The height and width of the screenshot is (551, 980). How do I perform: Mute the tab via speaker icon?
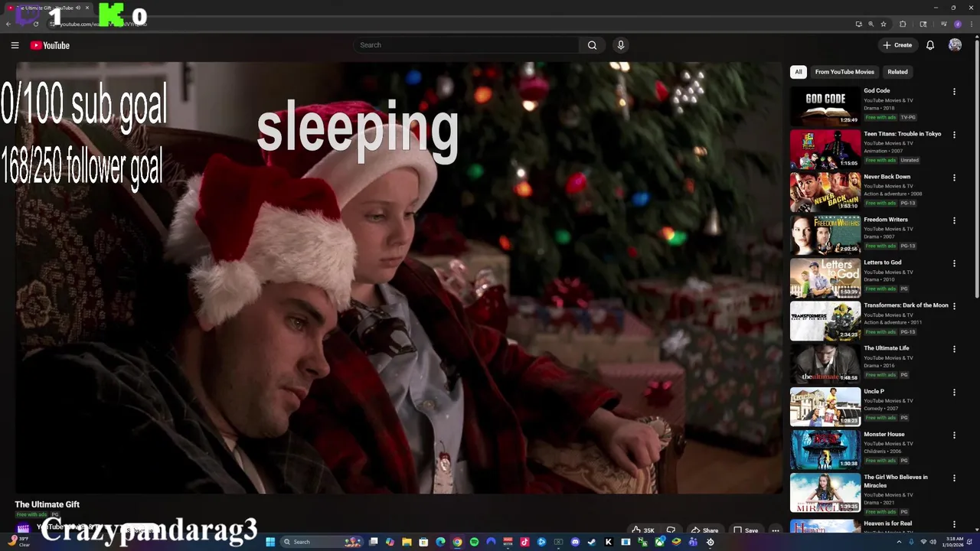click(x=78, y=8)
